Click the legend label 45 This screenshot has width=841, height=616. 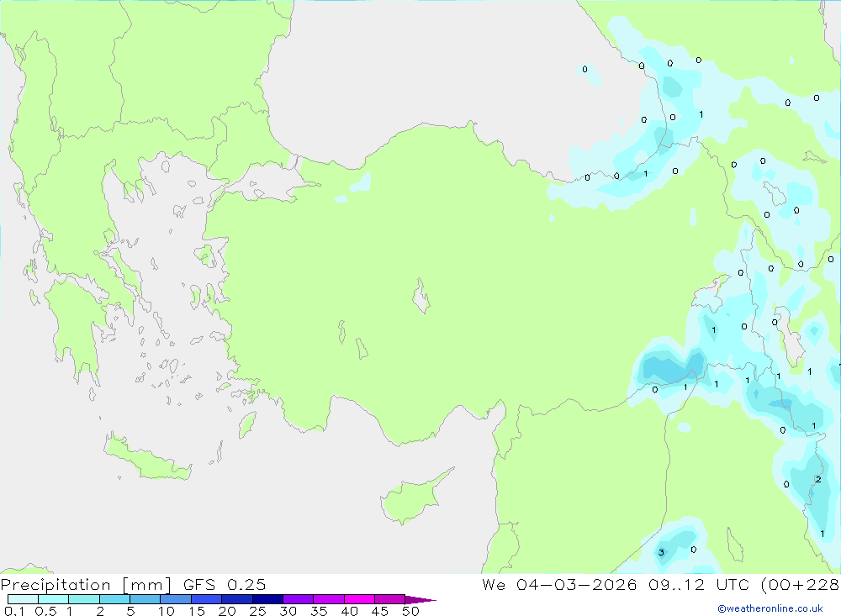[380, 611]
